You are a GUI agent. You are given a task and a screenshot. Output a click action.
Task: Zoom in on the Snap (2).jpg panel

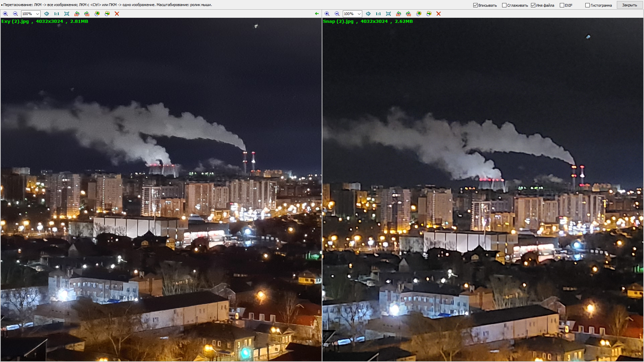pyautogui.click(x=327, y=14)
